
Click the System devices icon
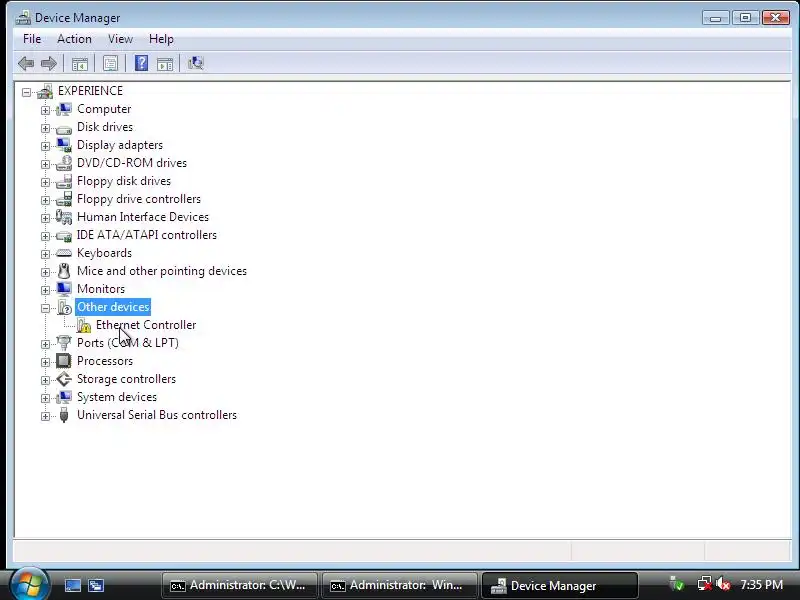pos(64,397)
